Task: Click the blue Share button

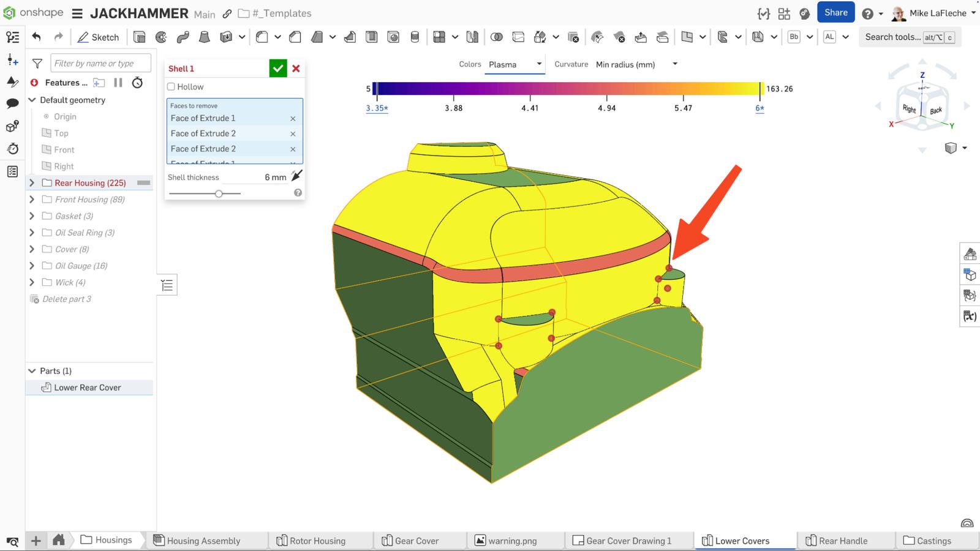Action: pyautogui.click(x=835, y=13)
